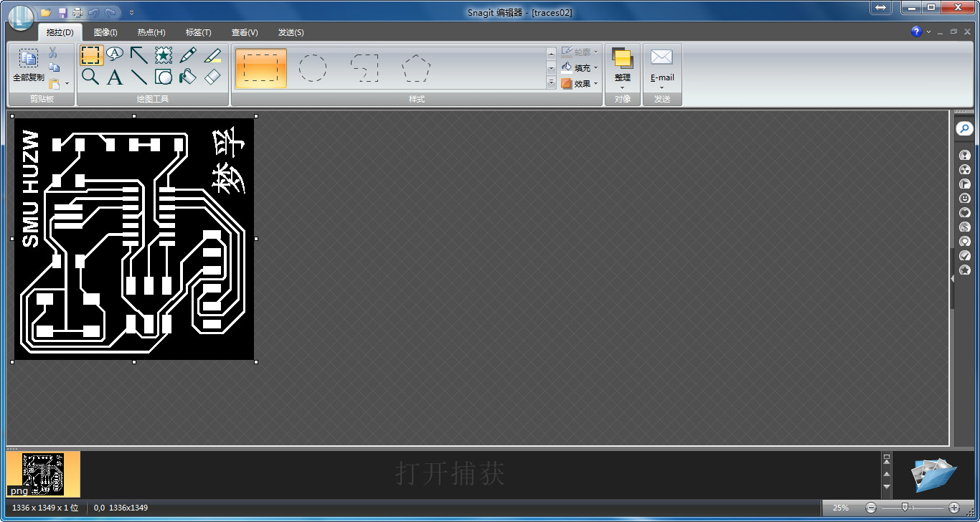The image size is (980, 522).
Task: Apply the award ribbon flag
Action: [x=965, y=241]
